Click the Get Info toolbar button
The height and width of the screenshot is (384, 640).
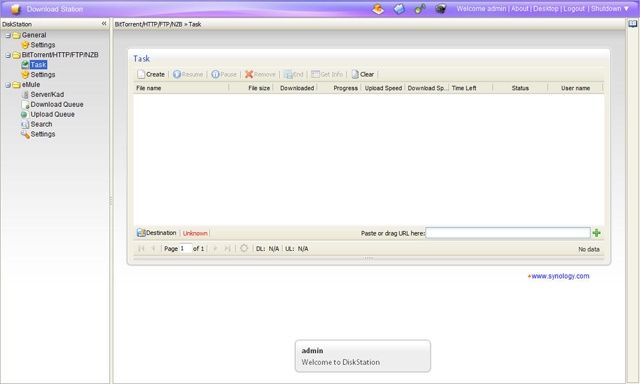[x=327, y=74]
